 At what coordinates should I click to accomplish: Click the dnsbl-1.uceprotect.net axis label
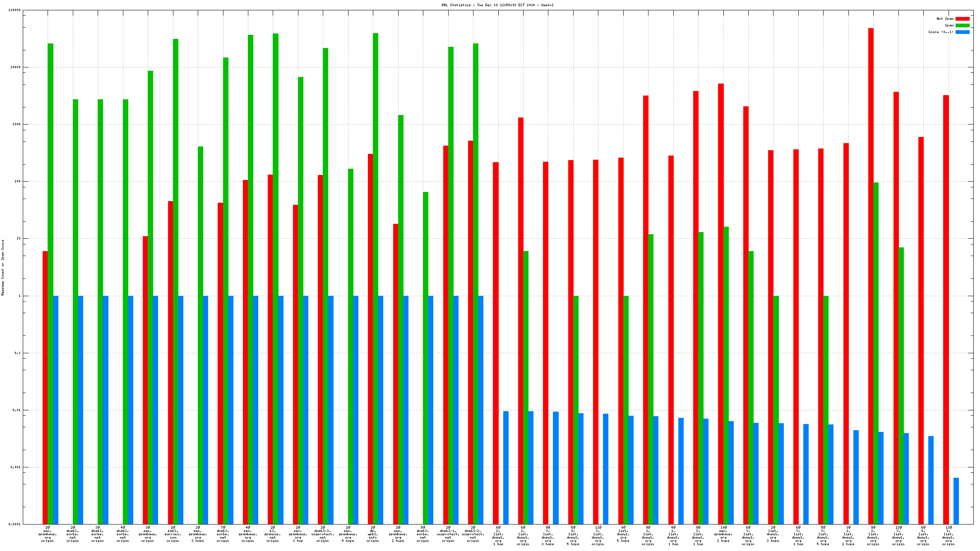click(x=448, y=534)
